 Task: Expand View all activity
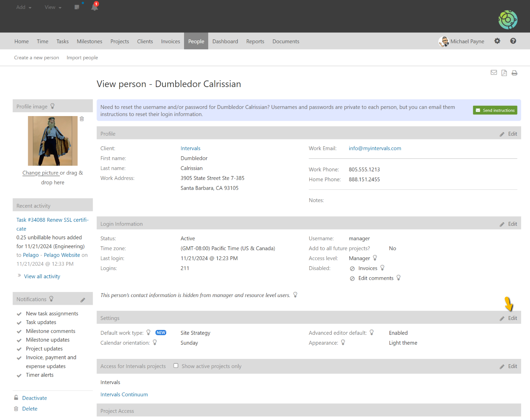tap(42, 276)
